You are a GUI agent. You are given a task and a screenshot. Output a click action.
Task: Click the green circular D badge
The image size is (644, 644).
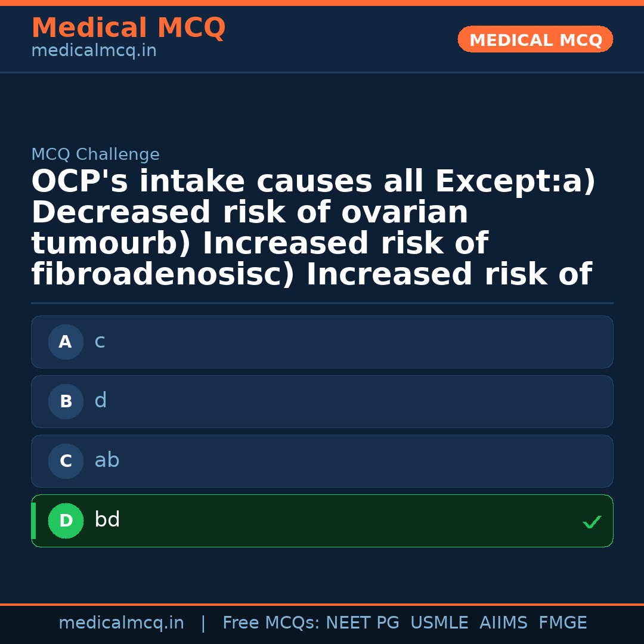coord(66,520)
